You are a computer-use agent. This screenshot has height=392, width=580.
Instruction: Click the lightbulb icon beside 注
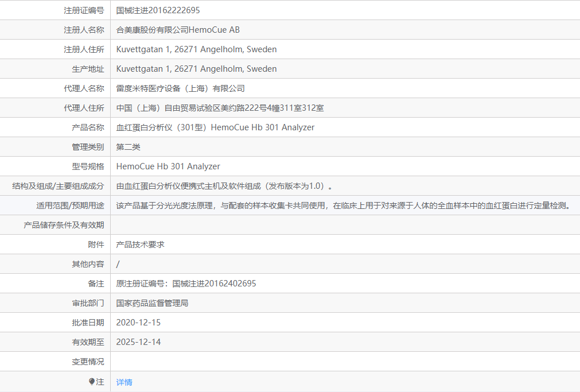92,382
